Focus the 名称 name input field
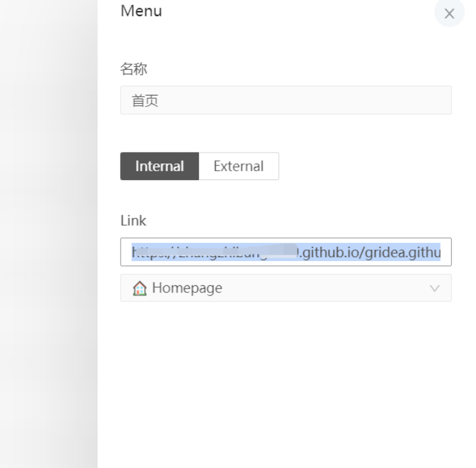The image size is (476, 468). point(285,101)
